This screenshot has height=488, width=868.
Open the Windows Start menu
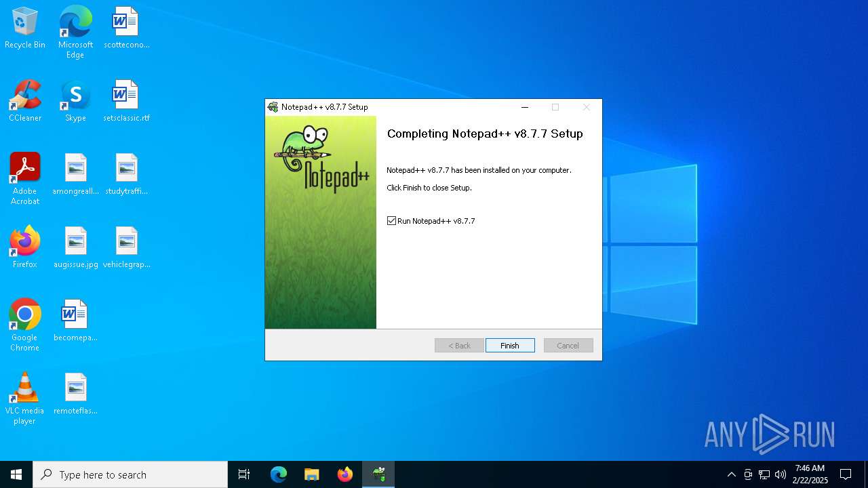16,474
